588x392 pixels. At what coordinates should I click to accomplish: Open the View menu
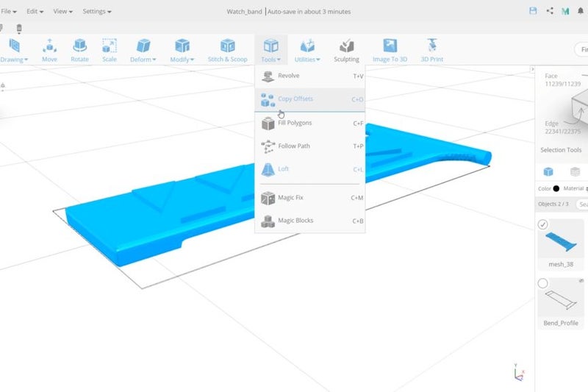point(62,11)
